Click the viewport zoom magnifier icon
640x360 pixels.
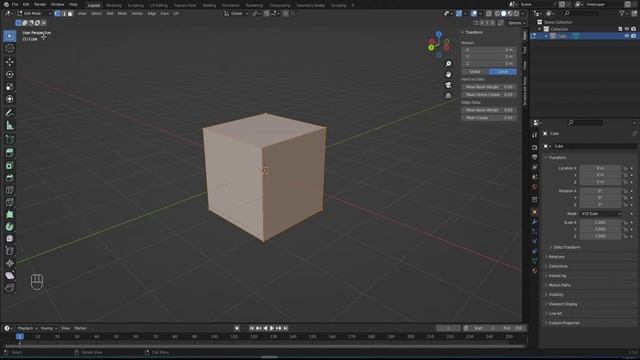(x=448, y=64)
